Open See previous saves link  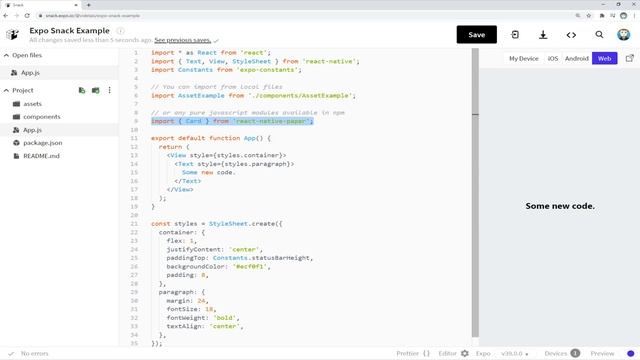182,40
